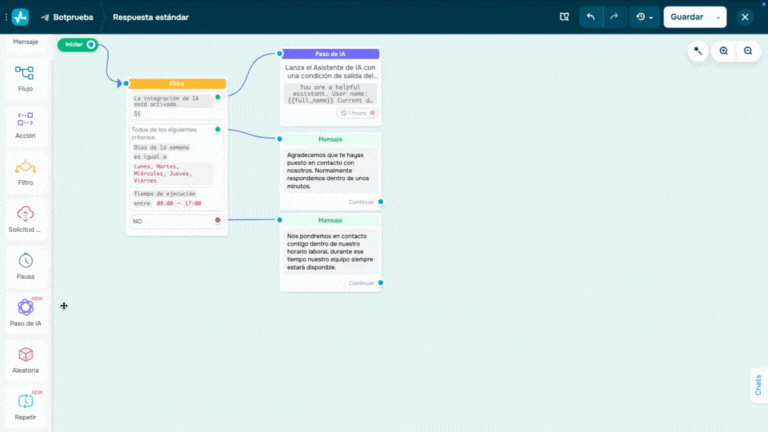This screenshot has height=432, width=768.
Task: Open the version history dropdown
Action: [643, 17]
